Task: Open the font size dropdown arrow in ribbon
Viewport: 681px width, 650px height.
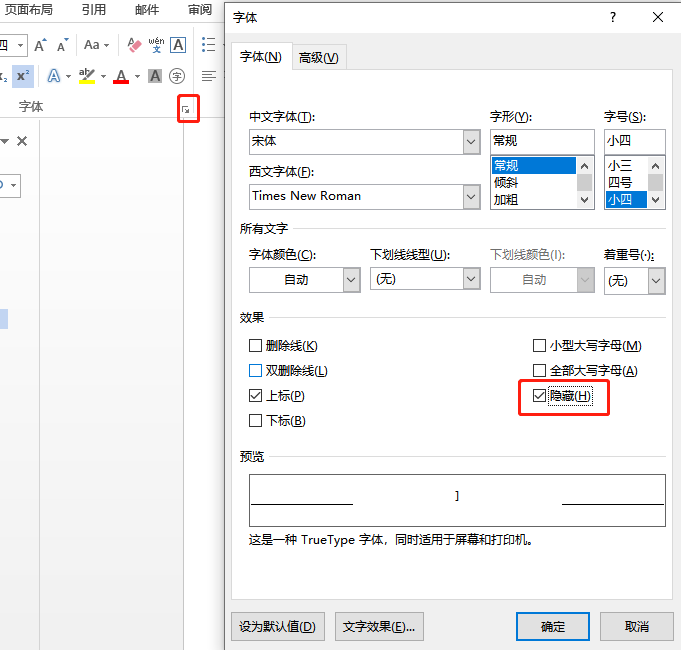Action: click(x=20, y=45)
